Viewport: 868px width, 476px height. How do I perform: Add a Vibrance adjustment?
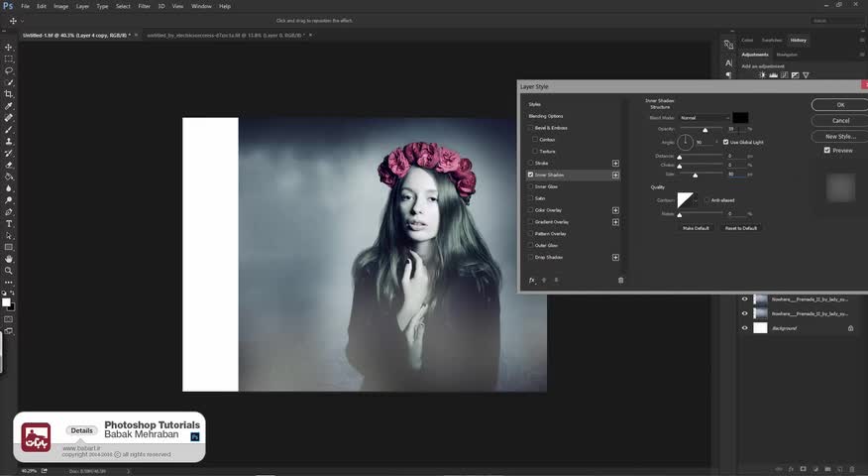pyautogui.click(x=806, y=75)
